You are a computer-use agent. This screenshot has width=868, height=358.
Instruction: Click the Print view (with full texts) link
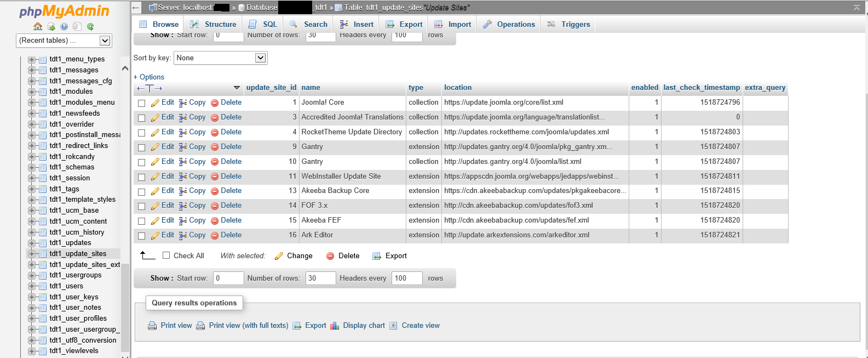[249, 326]
